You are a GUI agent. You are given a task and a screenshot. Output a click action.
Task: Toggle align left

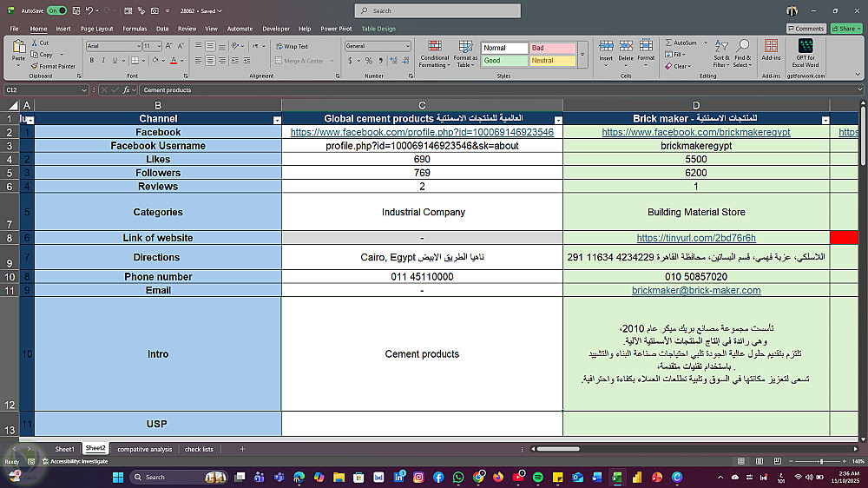click(x=198, y=61)
